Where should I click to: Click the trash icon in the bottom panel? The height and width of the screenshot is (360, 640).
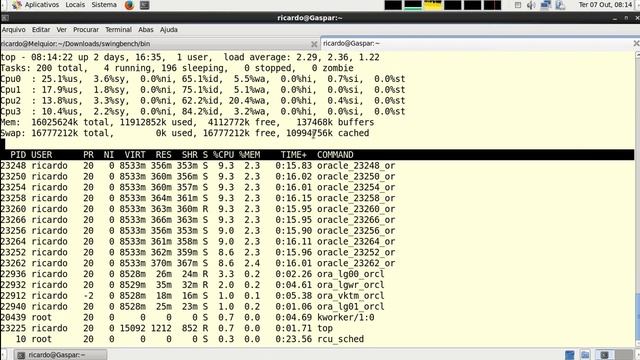(585, 355)
